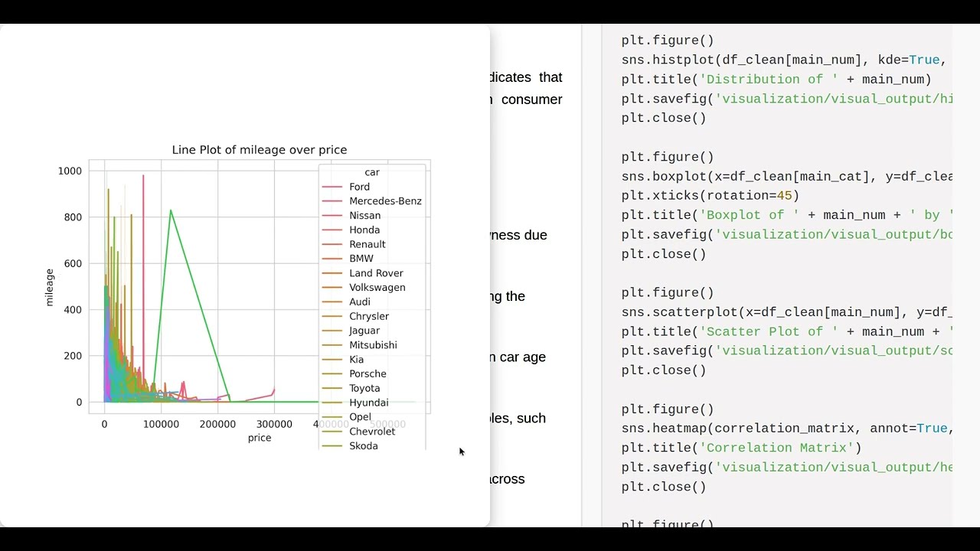Click the 'sns.scatterplot' code line

(787, 311)
